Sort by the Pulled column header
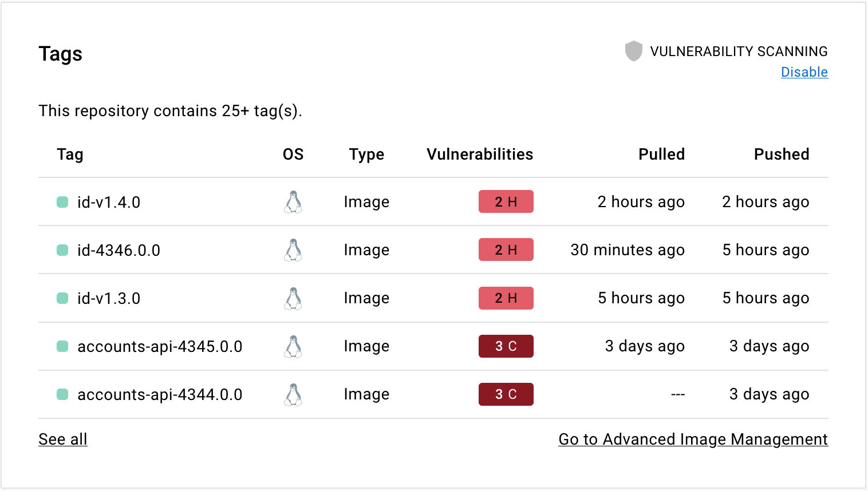 pyautogui.click(x=661, y=154)
